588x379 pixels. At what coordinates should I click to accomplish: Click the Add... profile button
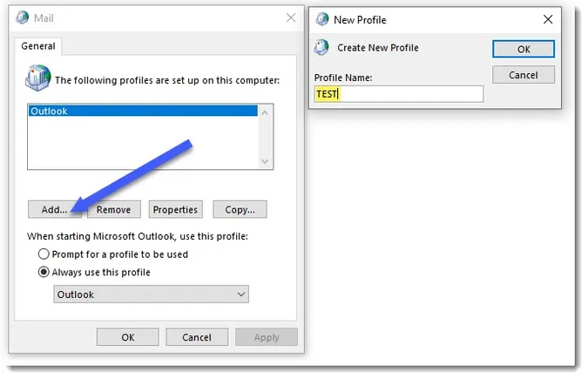pos(54,209)
